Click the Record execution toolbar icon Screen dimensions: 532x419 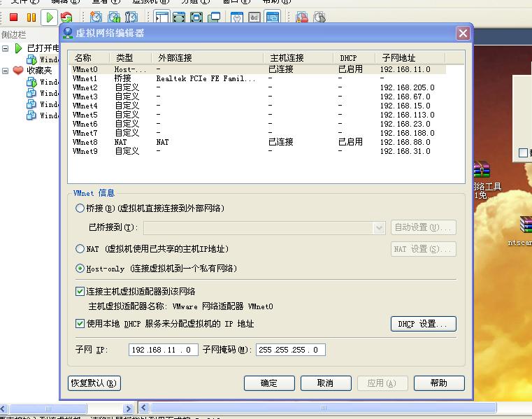(x=302, y=17)
